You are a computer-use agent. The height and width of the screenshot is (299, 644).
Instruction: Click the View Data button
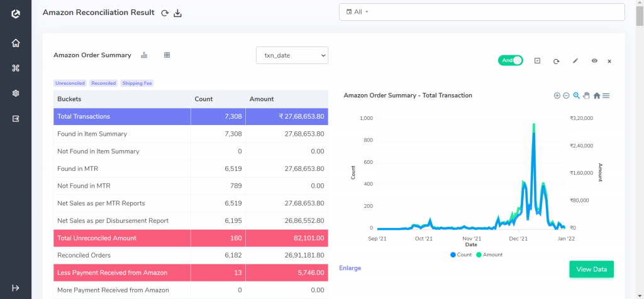pyautogui.click(x=591, y=269)
